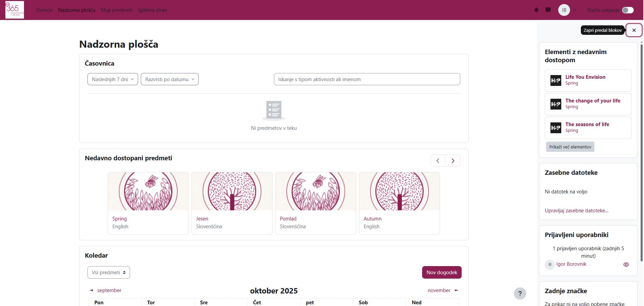
Task: Open the IB user menu avatar
Action: click(x=564, y=10)
